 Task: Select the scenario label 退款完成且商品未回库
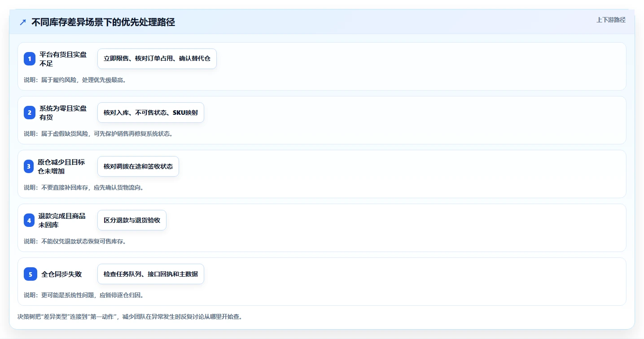tap(62, 220)
